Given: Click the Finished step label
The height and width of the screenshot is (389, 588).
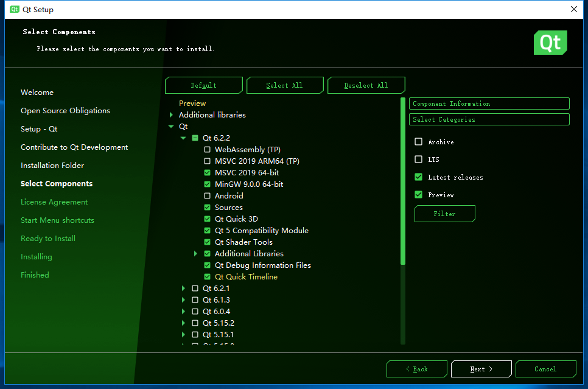Looking at the screenshot, I should point(35,275).
